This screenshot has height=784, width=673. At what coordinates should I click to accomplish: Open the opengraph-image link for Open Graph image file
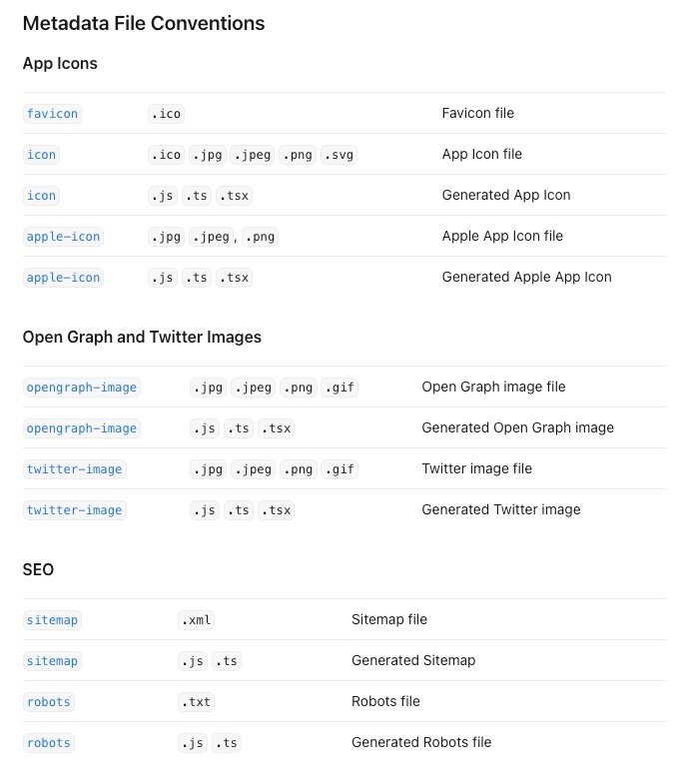click(x=82, y=388)
